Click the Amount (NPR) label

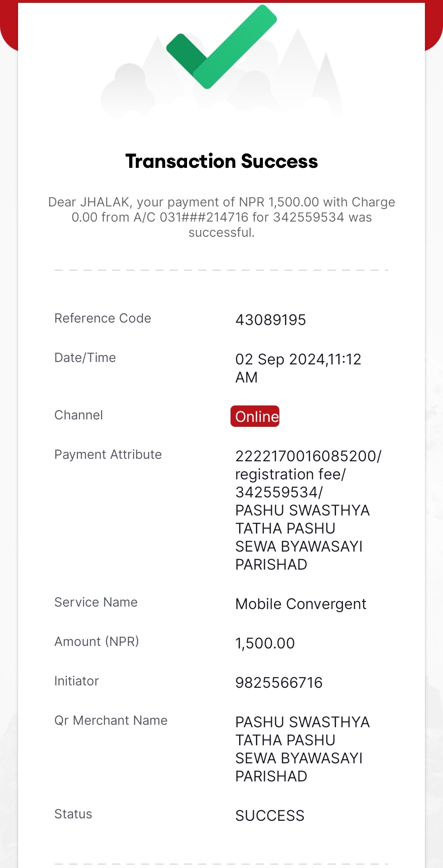(97, 641)
